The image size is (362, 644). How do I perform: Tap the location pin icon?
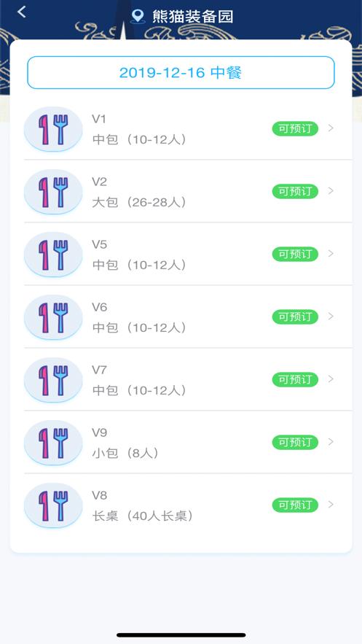(x=138, y=17)
